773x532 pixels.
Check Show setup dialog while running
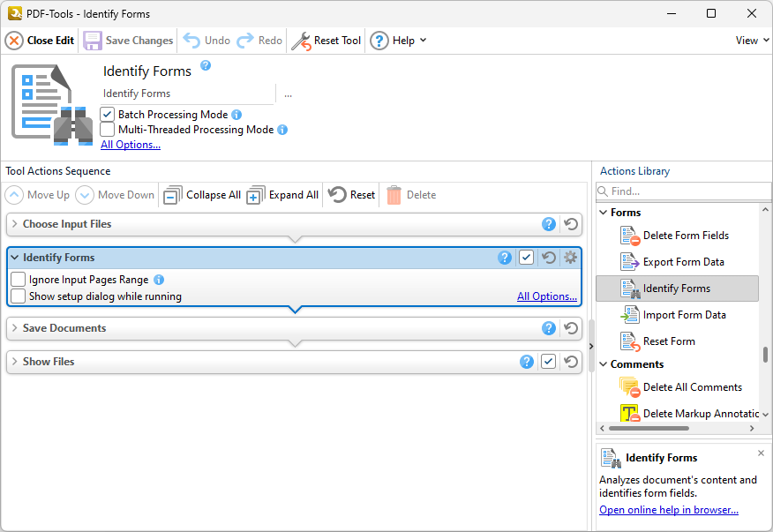19,296
